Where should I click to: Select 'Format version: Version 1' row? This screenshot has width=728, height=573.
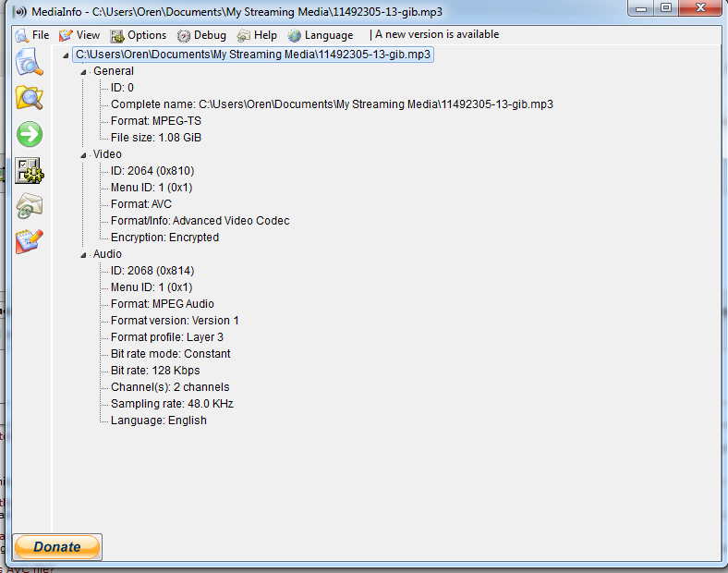click(175, 321)
